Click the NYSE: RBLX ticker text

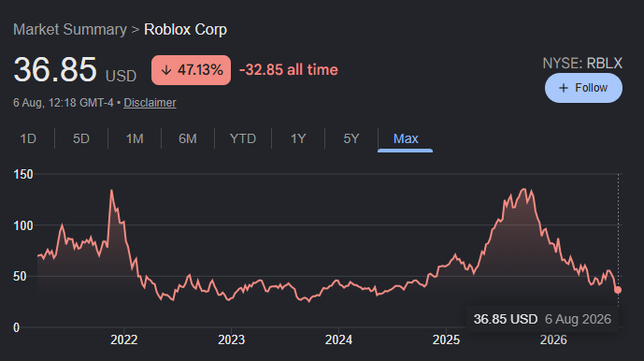pyautogui.click(x=582, y=64)
